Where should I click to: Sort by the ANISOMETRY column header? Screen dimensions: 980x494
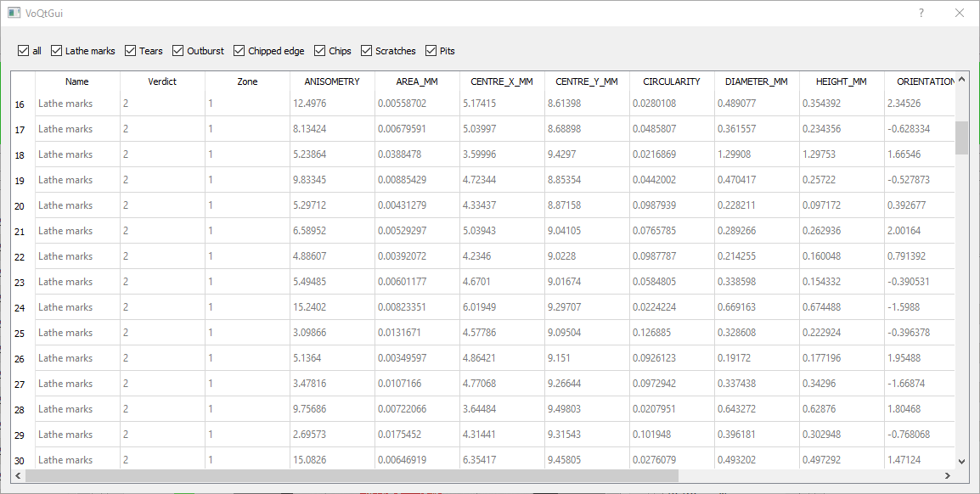point(332,82)
